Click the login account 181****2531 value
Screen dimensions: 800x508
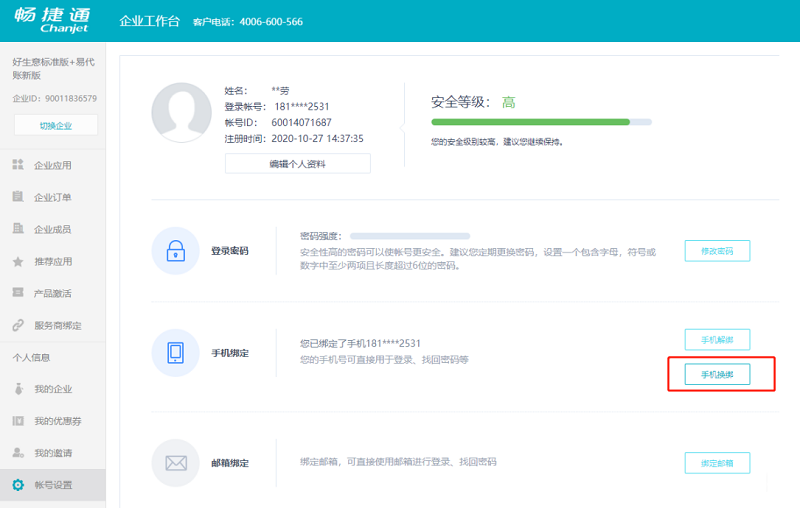302,107
